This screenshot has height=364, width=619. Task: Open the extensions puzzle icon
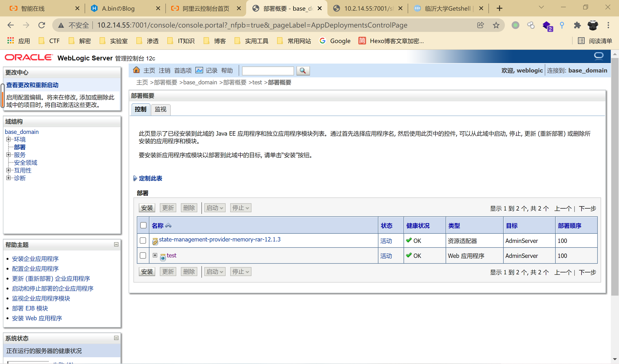(x=577, y=25)
